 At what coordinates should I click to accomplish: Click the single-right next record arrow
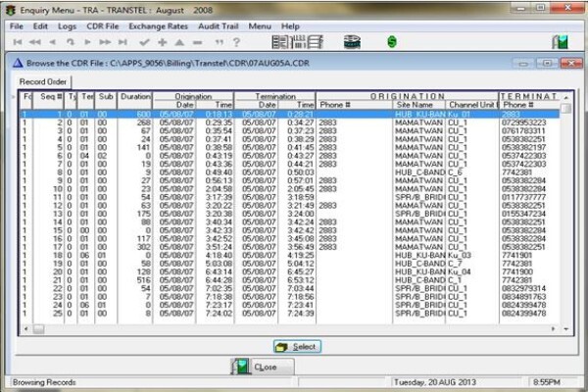tap(87, 42)
